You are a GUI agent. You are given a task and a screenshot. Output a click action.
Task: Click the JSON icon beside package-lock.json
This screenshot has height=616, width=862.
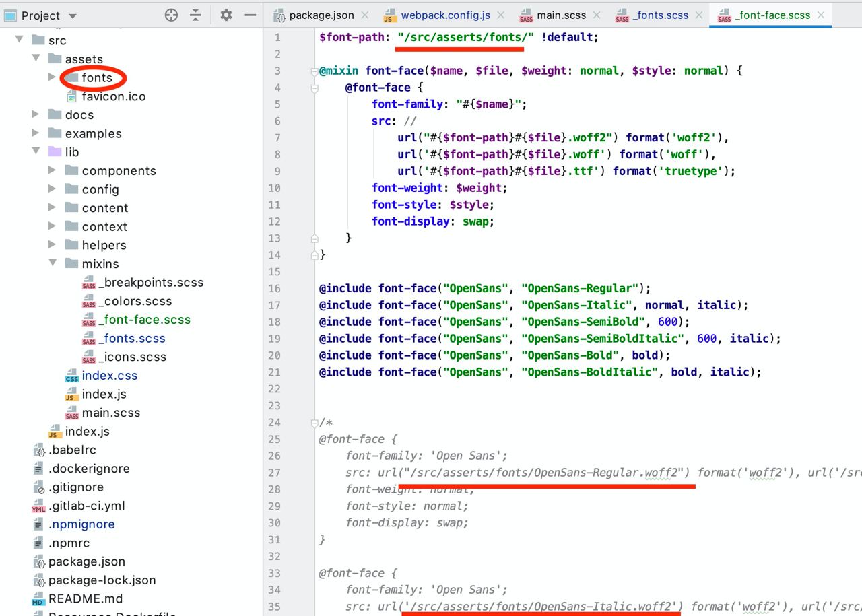38,580
